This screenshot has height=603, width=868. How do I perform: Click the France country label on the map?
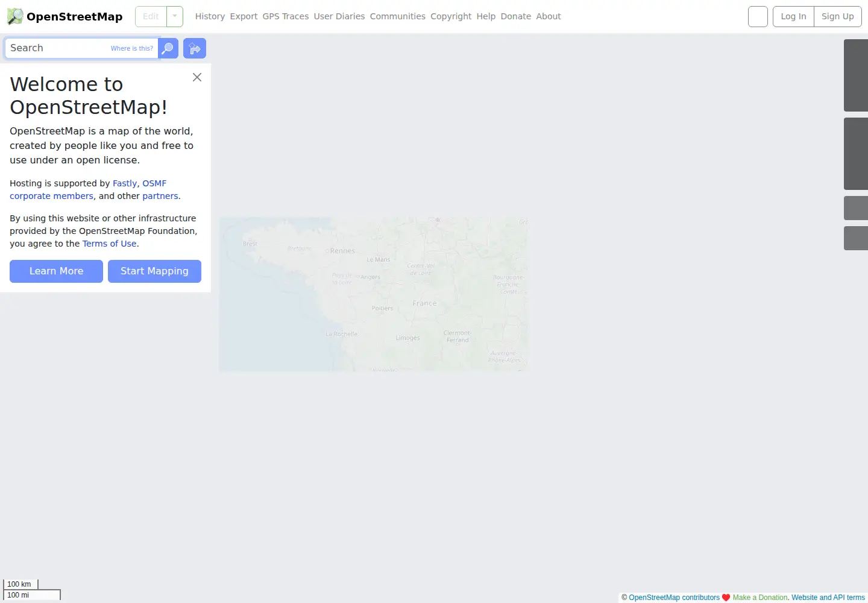(424, 303)
